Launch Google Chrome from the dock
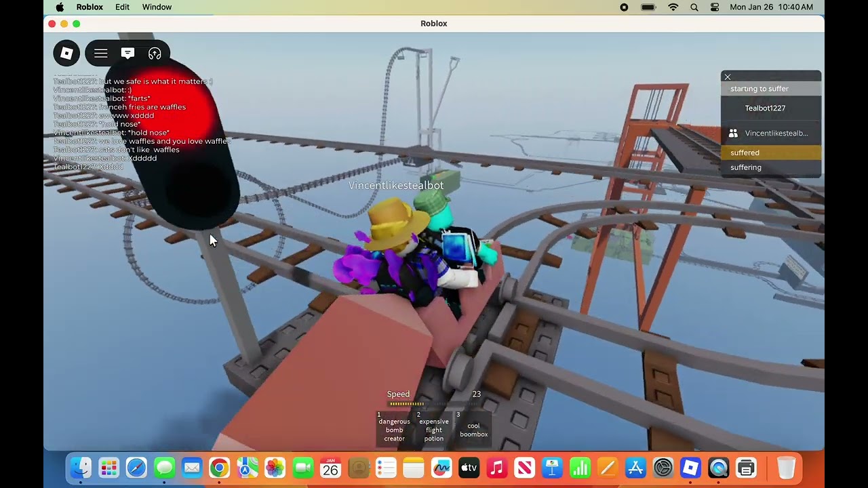Viewport: 868px width, 488px height. 219,468
